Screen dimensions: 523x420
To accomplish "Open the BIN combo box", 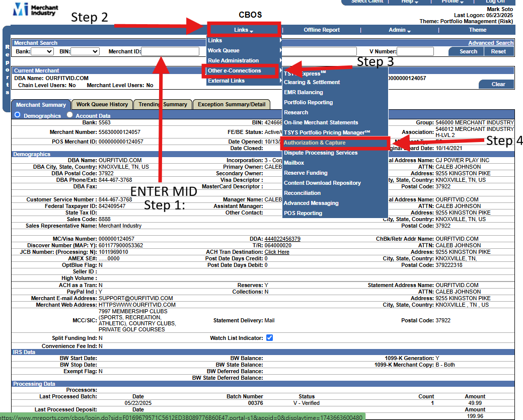I will point(85,51).
